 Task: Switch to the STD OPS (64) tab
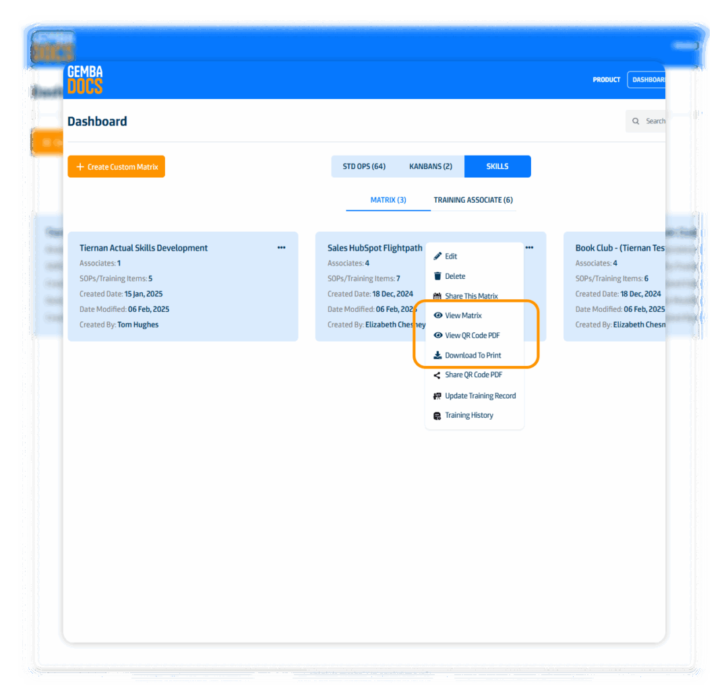tap(363, 166)
